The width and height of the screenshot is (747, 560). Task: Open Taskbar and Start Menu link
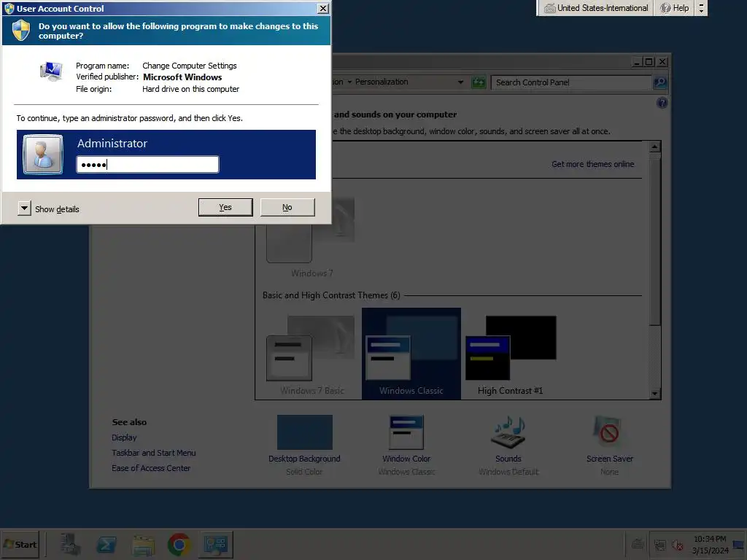point(153,452)
